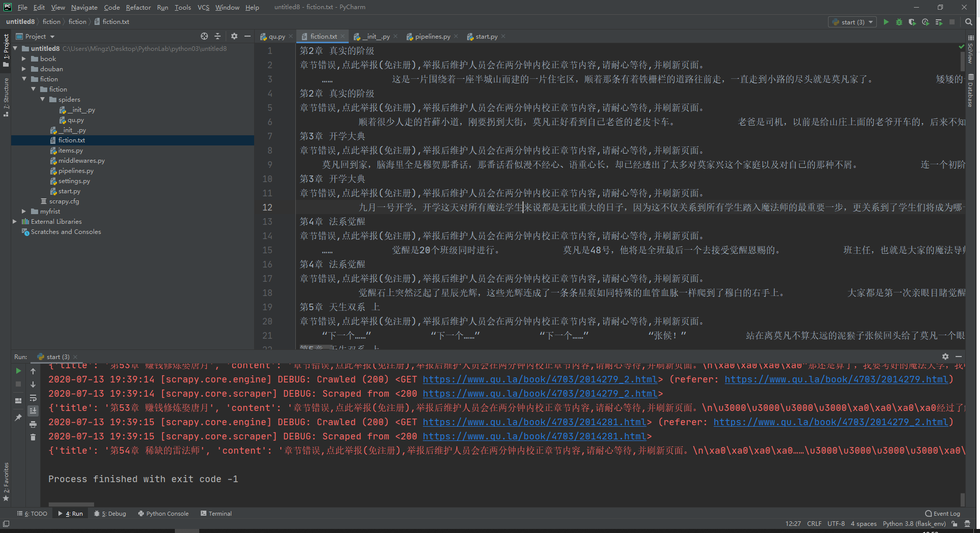This screenshot has width=980, height=533.
Task: Expand the douban folder
Action: tap(24, 69)
